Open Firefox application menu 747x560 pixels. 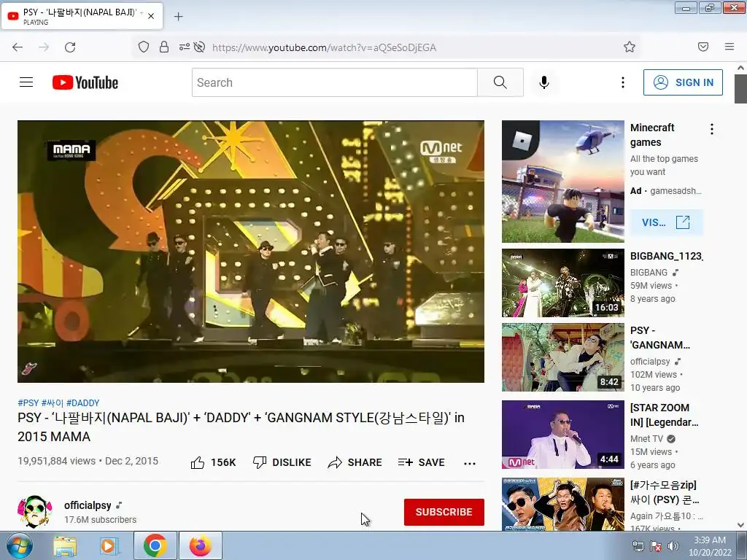pyautogui.click(x=729, y=47)
